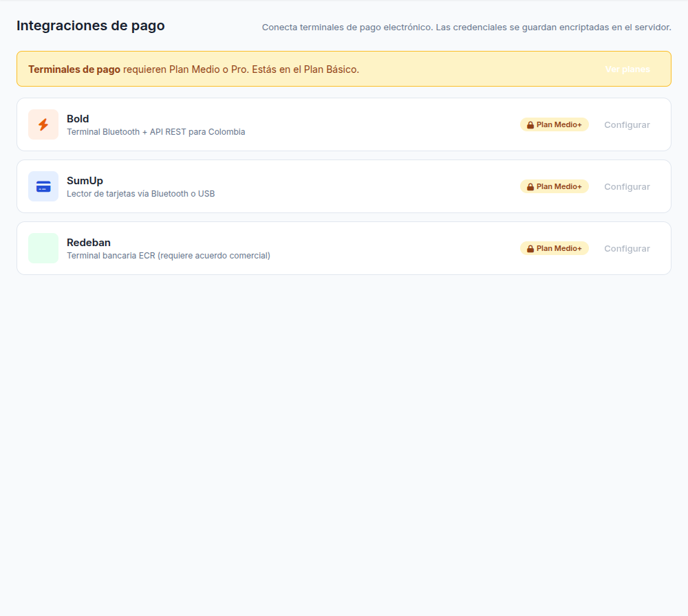Click the lock icon in Bold's plan badge
The image size is (688, 616).
pyautogui.click(x=530, y=125)
